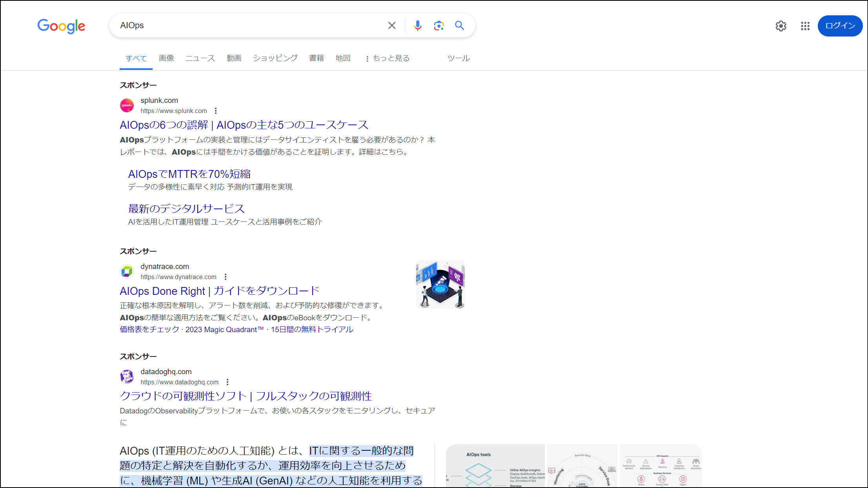Open the three-dot menu on the dynatrace.com ad
The height and width of the screenshot is (488, 868).
point(225,276)
